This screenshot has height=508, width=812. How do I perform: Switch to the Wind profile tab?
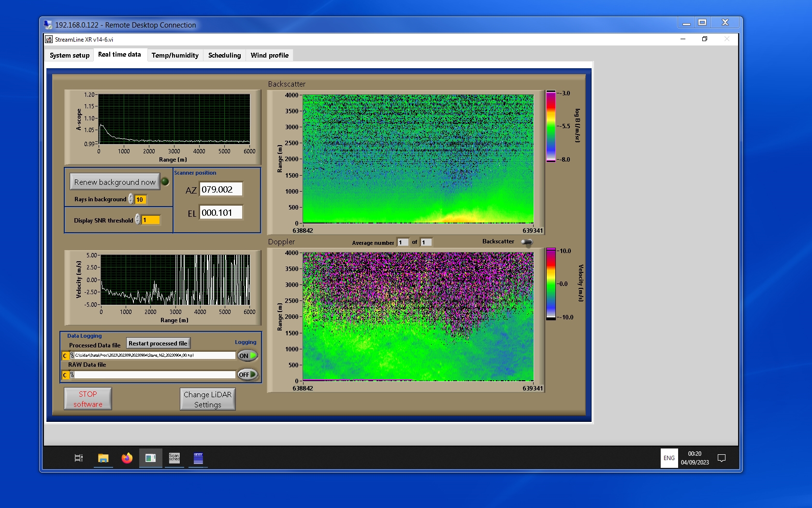click(x=269, y=55)
